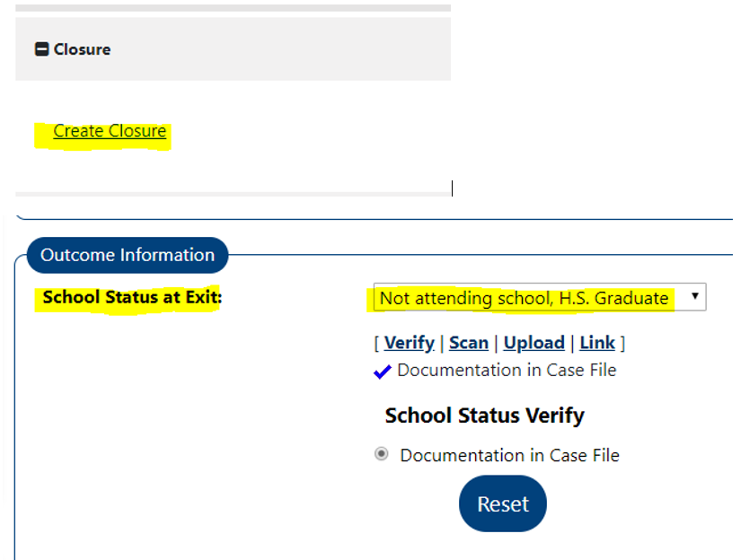Image resolution: width=749 pixels, height=560 pixels.
Task: Open the Create Closure link
Action: click(x=110, y=131)
